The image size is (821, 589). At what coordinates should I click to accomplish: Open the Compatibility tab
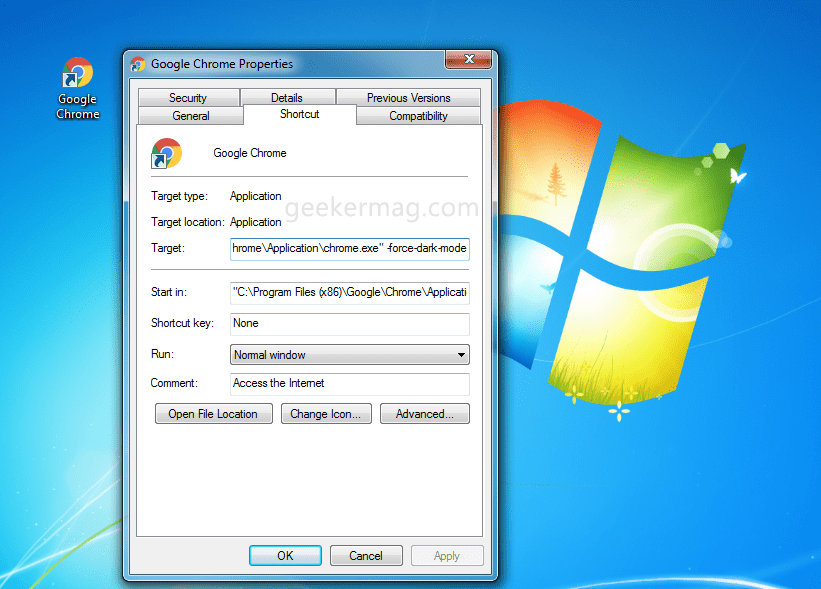[x=418, y=116]
